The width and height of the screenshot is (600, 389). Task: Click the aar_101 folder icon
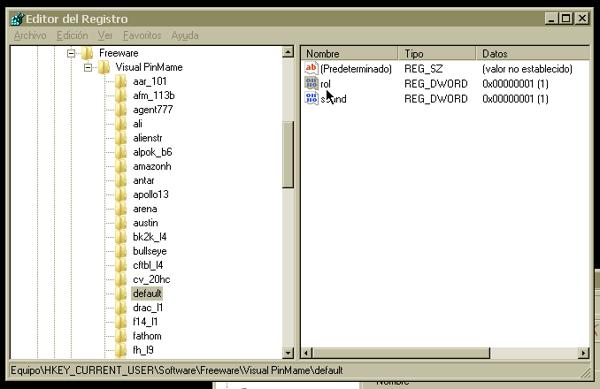point(121,81)
